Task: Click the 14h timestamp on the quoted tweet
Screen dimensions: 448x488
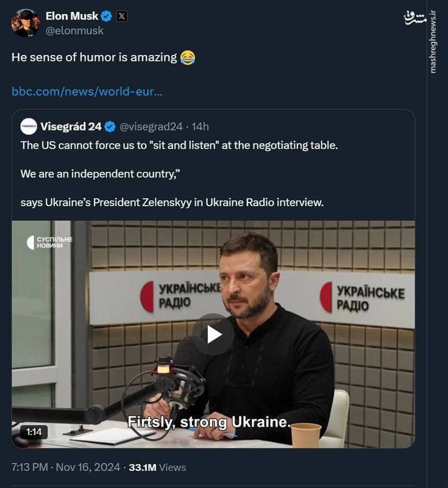Action: click(x=200, y=126)
